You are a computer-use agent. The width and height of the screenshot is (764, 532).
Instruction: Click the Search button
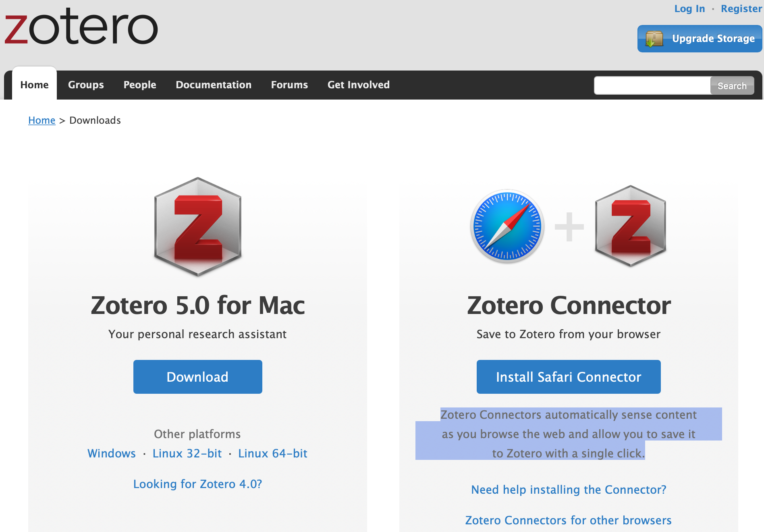[732, 85]
